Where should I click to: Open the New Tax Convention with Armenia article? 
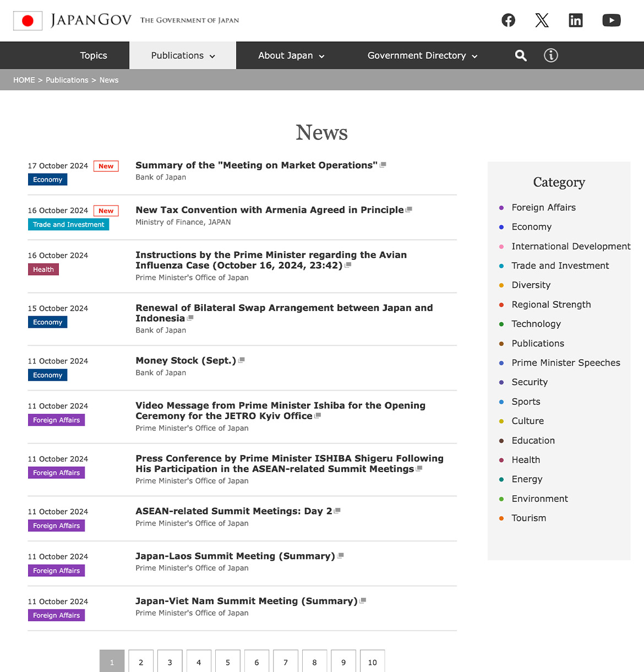click(269, 209)
